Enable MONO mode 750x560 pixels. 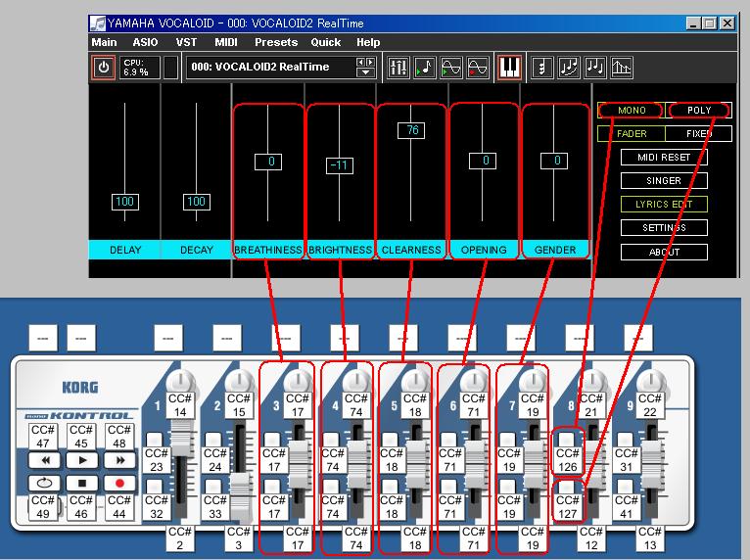pyautogui.click(x=632, y=111)
